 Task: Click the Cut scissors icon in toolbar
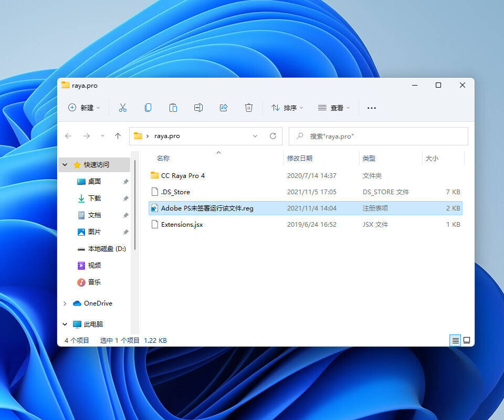[x=123, y=108]
